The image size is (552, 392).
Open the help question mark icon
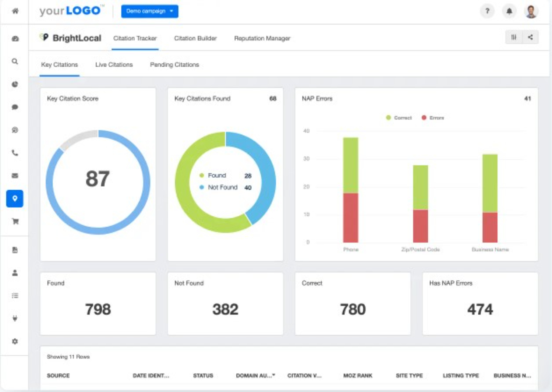click(x=487, y=11)
